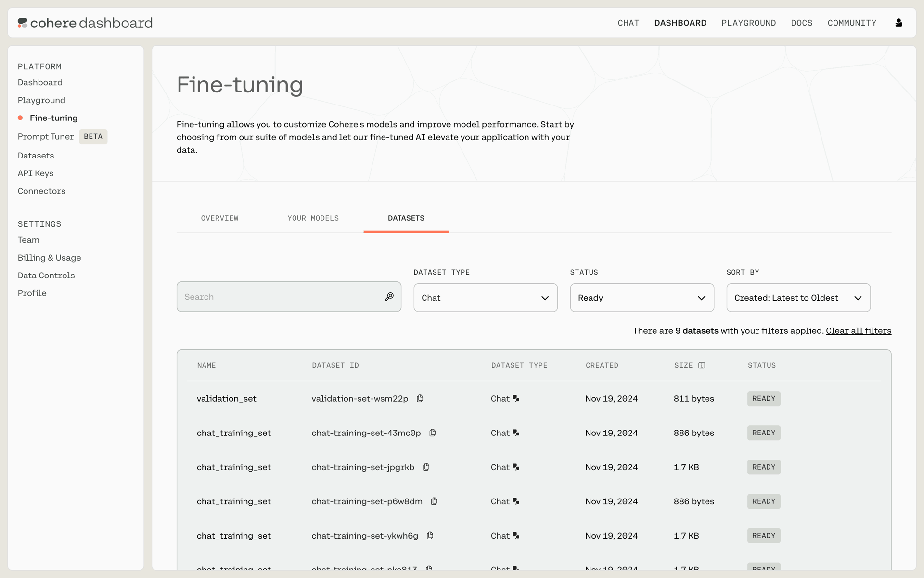
Task: Click the Size column info icon
Action: click(x=702, y=365)
